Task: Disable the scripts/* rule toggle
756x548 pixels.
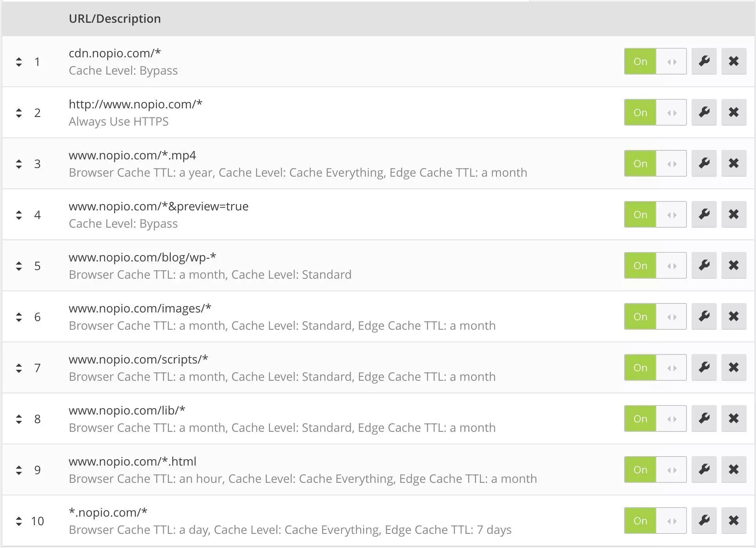Action: coord(655,367)
